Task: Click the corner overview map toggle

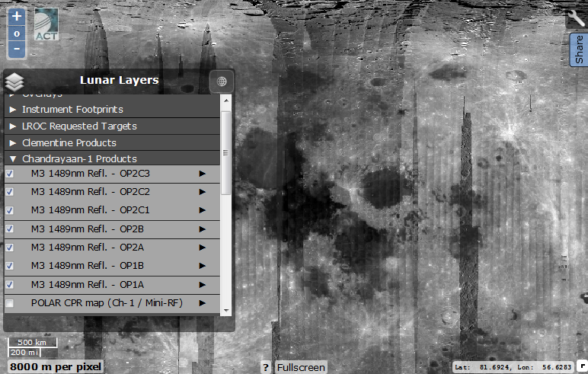Action: click(x=583, y=366)
